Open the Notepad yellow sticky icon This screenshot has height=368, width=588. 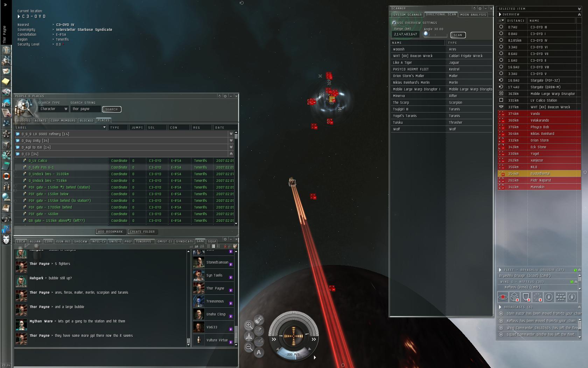coord(6,82)
